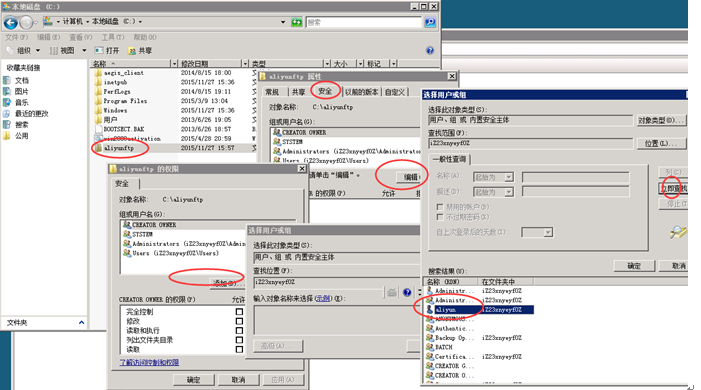Select Users group in aliyunftp 的权限 dialog

tap(171, 253)
